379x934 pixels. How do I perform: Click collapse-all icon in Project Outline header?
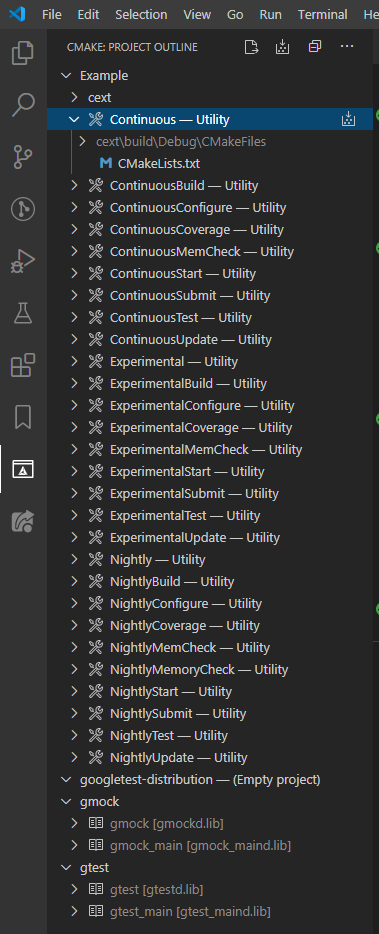coord(315,46)
